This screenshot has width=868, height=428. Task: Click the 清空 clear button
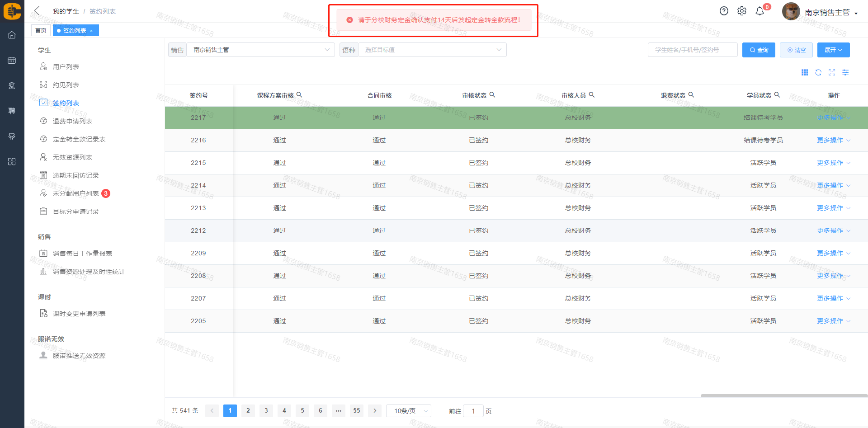click(x=796, y=50)
